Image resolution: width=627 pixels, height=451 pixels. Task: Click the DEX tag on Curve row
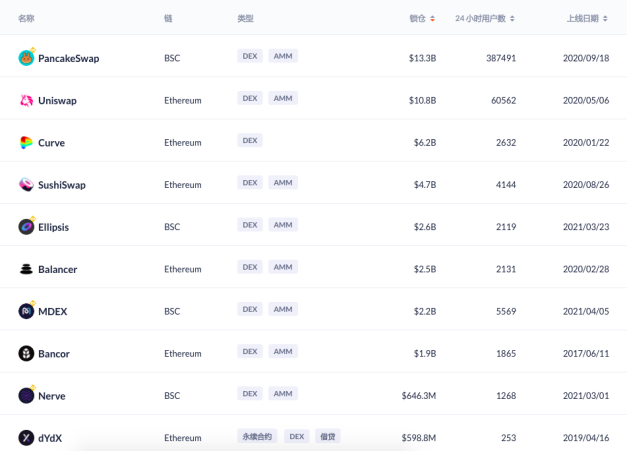(x=250, y=141)
